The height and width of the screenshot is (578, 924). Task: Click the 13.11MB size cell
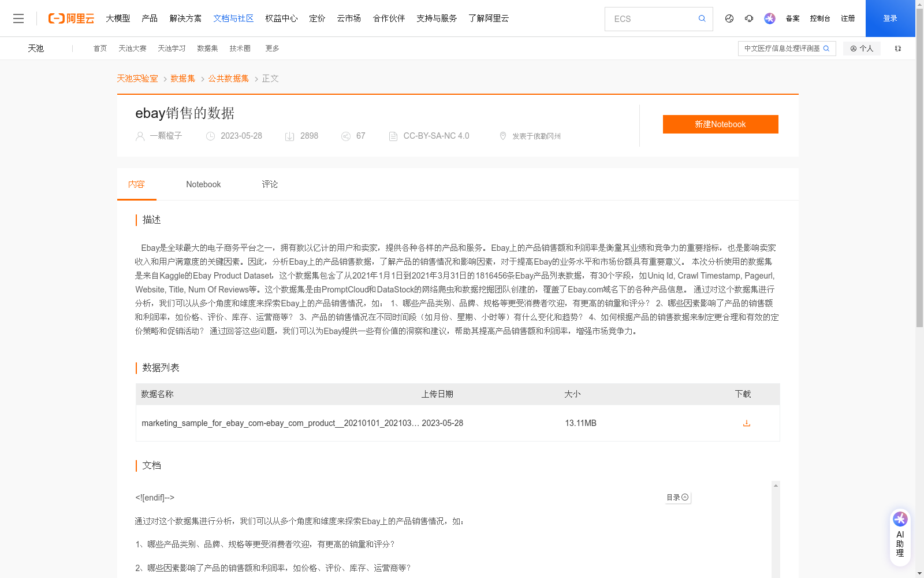580,423
